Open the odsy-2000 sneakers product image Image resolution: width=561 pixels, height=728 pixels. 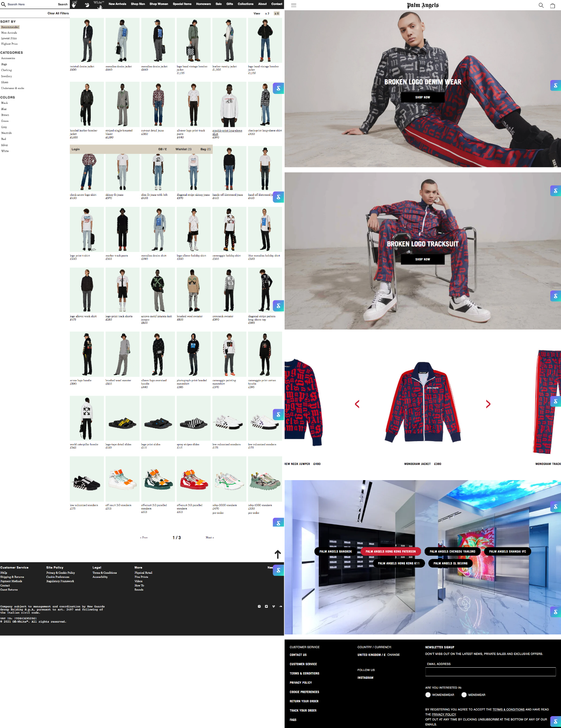[229, 479]
